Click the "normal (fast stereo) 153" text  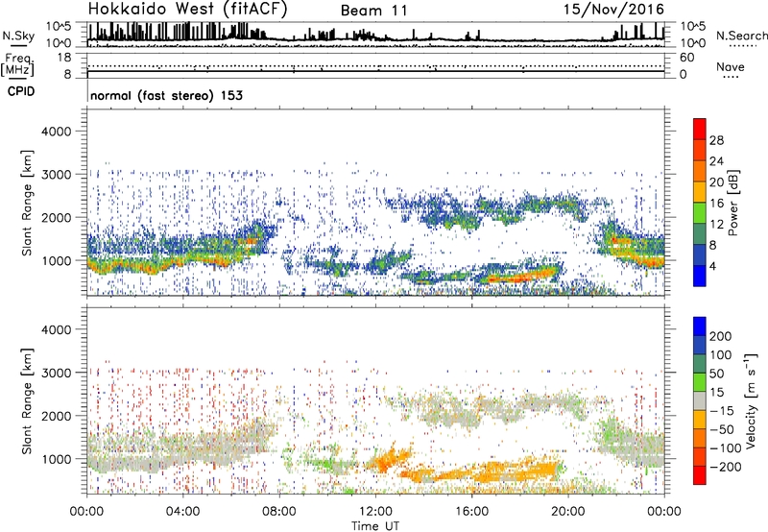click(166, 95)
